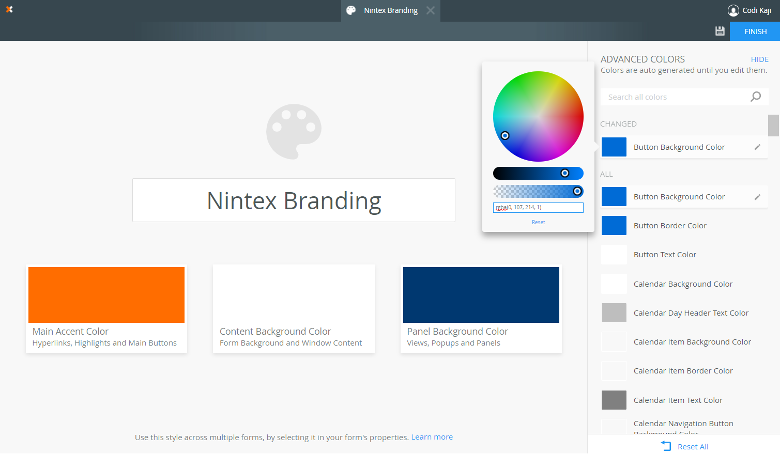Click the Main Accent Color label
Image resolution: width=780 pixels, height=455 pixels.
[x=70, y=331]
